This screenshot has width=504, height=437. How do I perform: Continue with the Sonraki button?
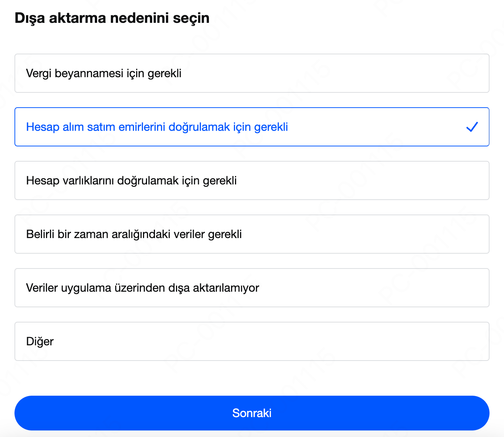(x=252, y=413)
